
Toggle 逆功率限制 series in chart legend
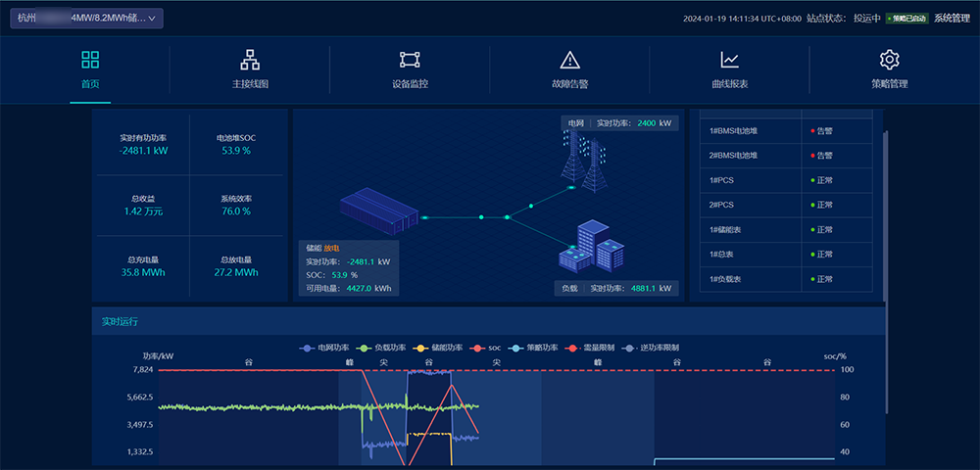pyautogui.click(x=652, y=348)
